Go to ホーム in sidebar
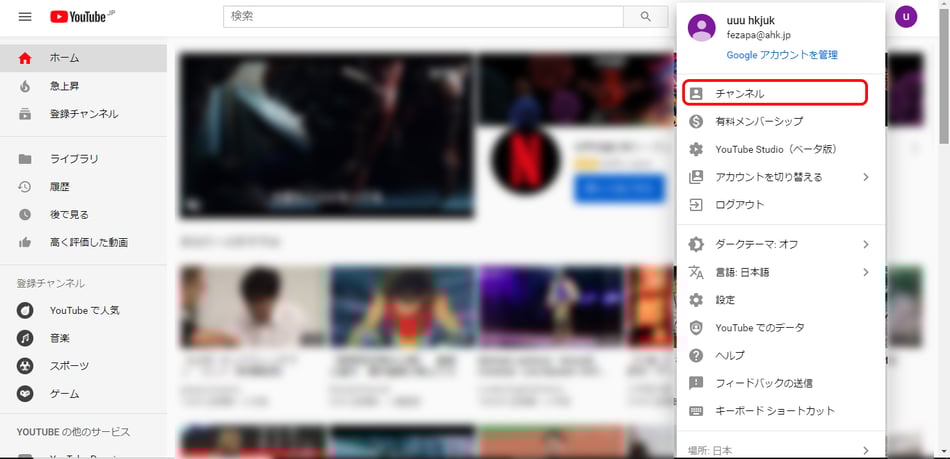The height and width of the screenshot is (459, 950). 83,58
